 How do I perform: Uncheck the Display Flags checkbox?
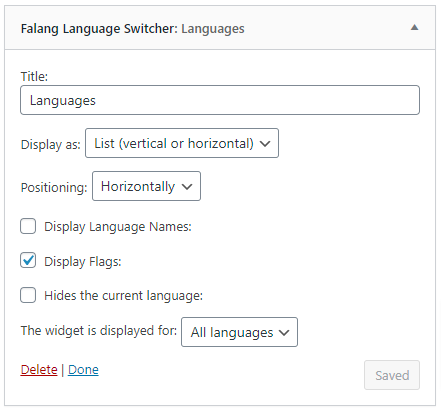point(28,261)
